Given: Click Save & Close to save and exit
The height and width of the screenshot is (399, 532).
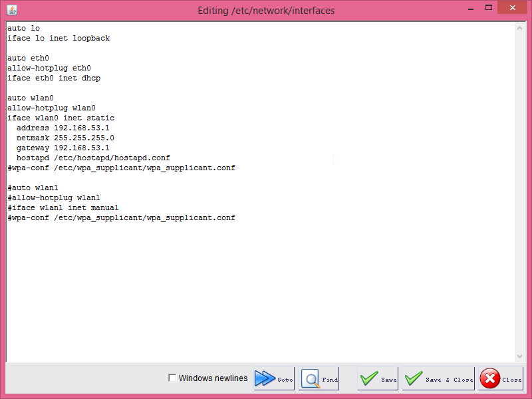Looking at the screenshot, I should 437,378.
